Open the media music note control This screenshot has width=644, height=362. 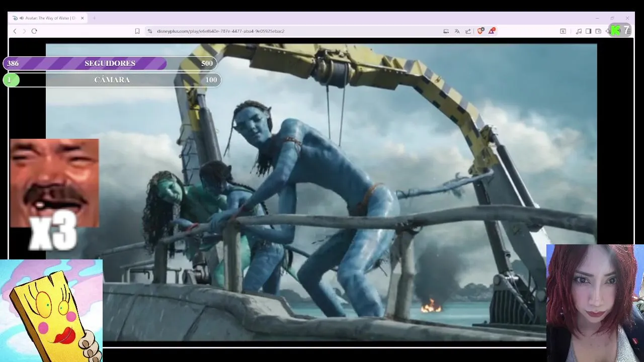(579, 31)
